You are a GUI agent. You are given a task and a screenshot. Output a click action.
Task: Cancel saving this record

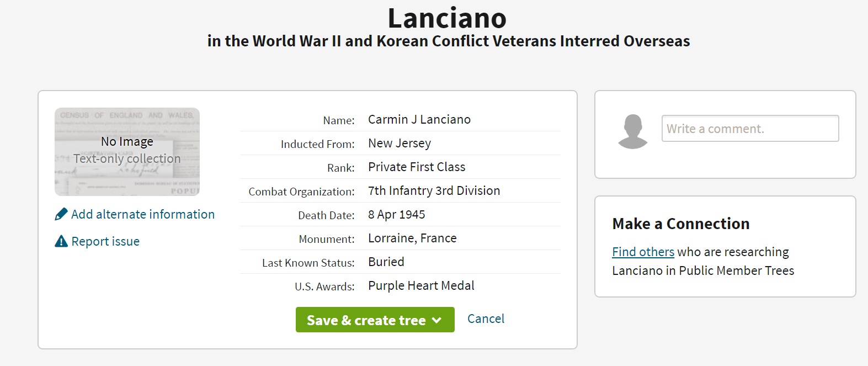486,319
